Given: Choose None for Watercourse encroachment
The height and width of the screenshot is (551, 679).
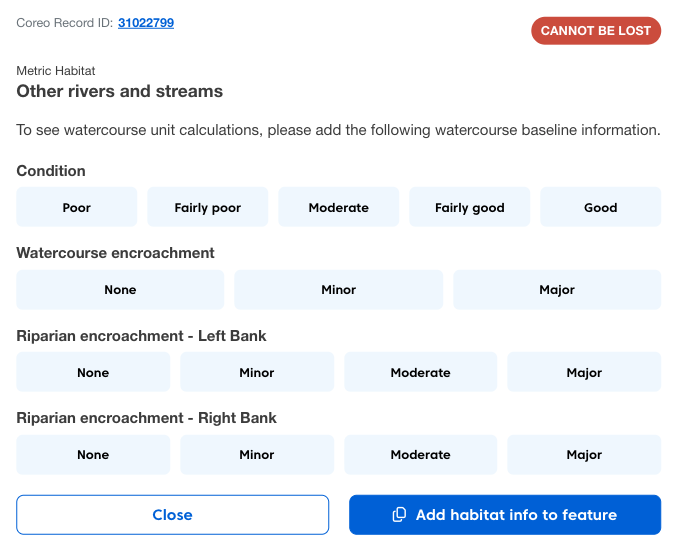Looking at the screenshot, I should pos(120,290).
